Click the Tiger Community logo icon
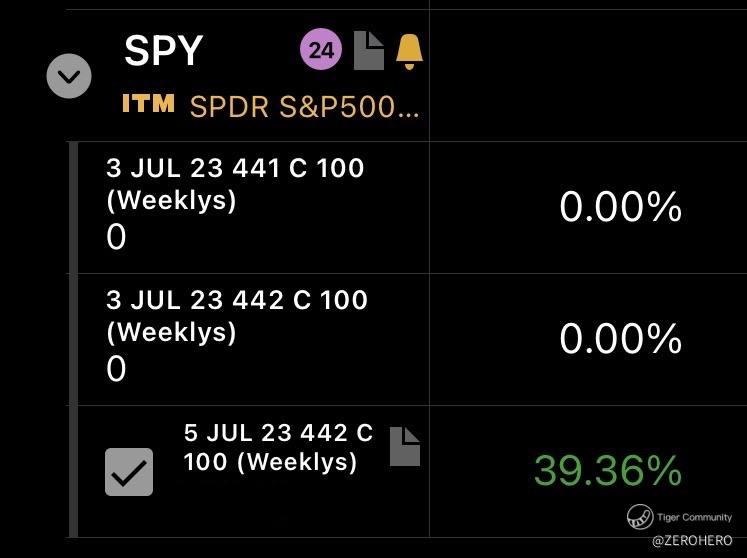 [640, 517]
